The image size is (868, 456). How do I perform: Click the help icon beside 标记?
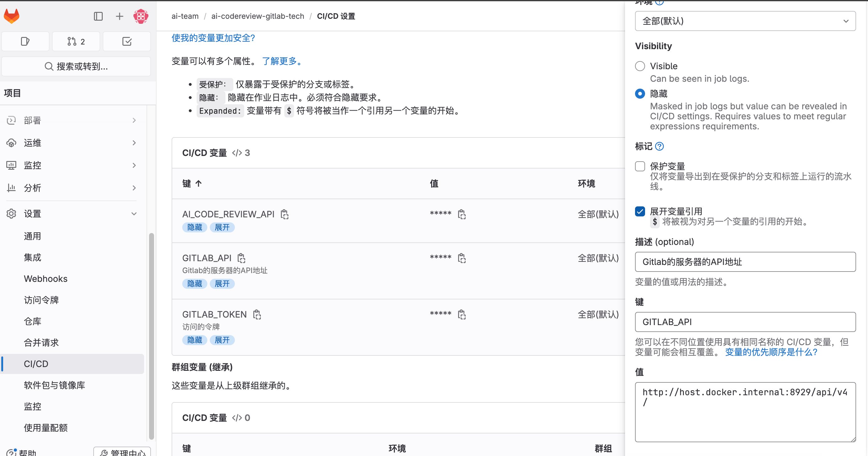(x=659, y=146)
